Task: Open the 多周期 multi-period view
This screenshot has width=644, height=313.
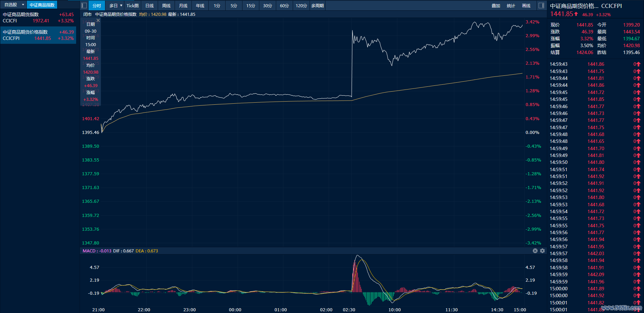Action: [318, 6]
